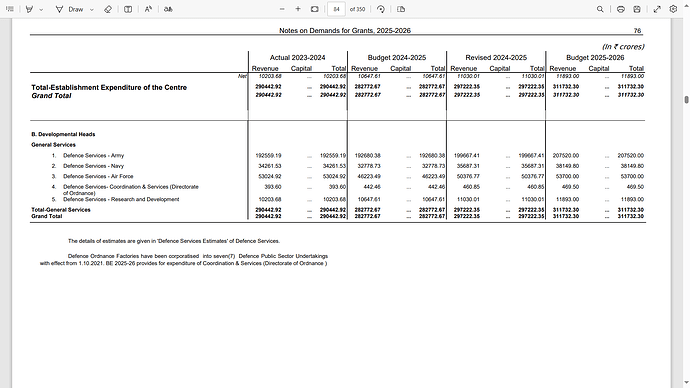
Task: Click the page number field showing 84
Action: coord(336,9)
